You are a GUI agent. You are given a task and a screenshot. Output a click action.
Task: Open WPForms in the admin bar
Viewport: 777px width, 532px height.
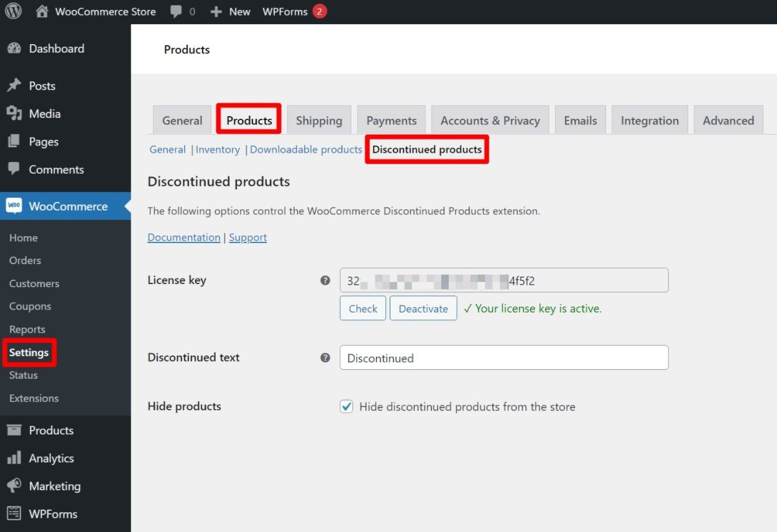tap(285, 12)
